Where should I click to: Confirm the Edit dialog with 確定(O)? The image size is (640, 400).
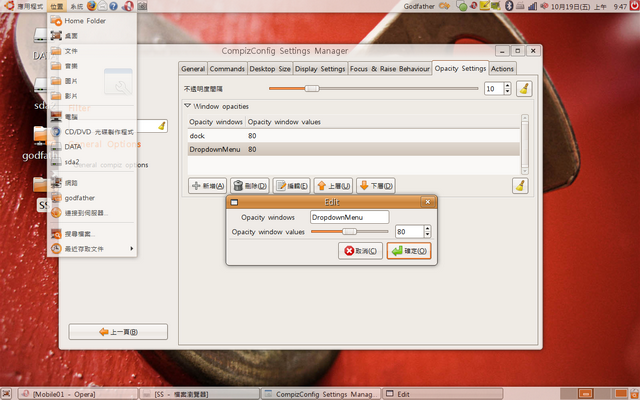tap(409, 251)
